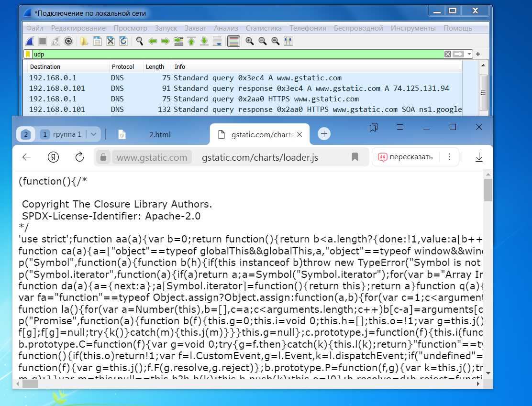Clear the udp display filter
Viewport: 532px width, 406px height.
[x=448, y=54]
